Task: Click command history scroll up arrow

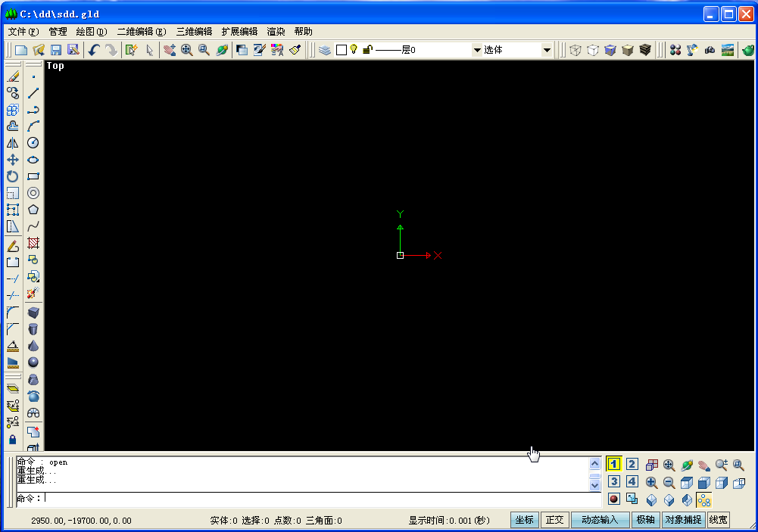Action: 594,464
